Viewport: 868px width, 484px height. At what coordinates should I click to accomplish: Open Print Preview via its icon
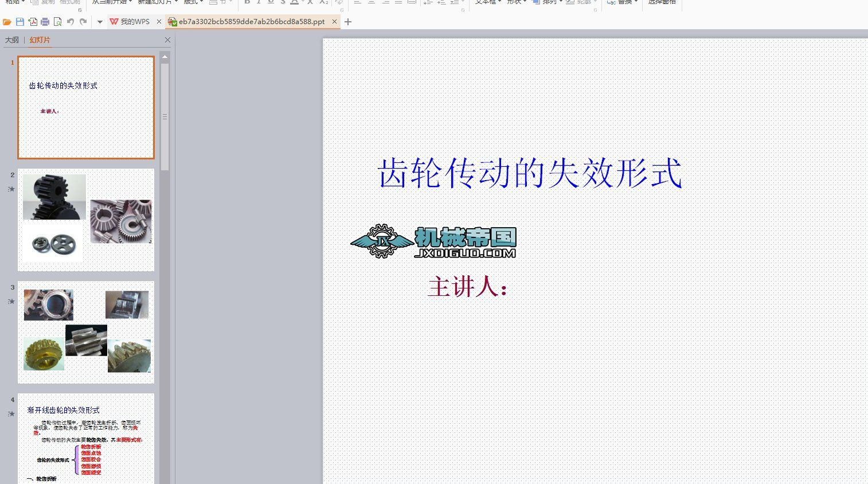click(x=57, y=21)
